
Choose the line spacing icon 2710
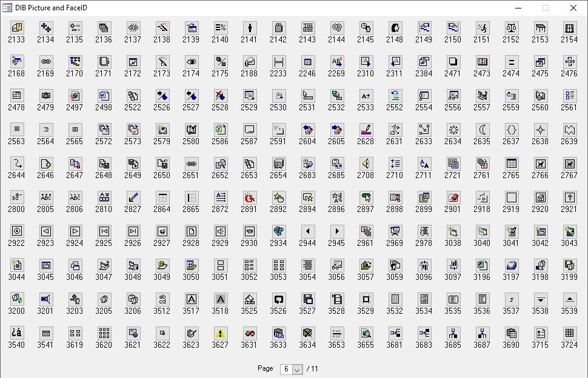[395, 164]
